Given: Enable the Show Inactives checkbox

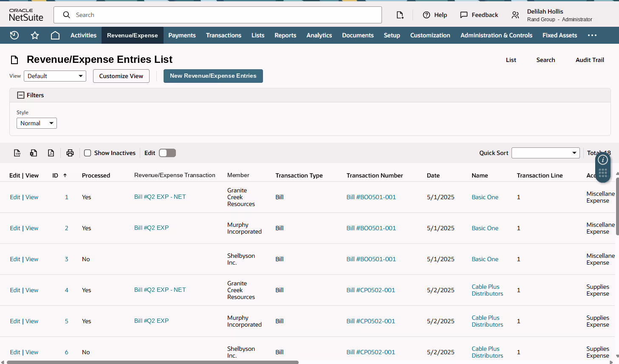Looking at the screenshot, I should (88, 153).
